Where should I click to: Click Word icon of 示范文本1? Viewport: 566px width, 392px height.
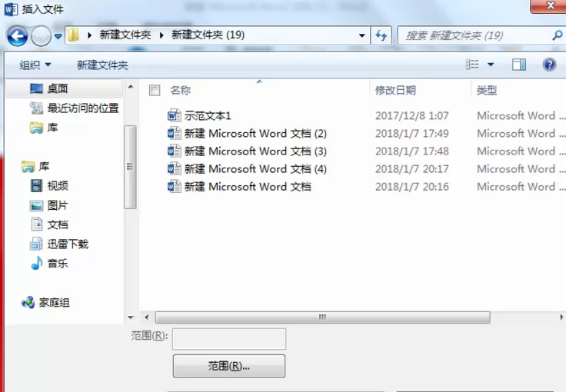[175, 115]
